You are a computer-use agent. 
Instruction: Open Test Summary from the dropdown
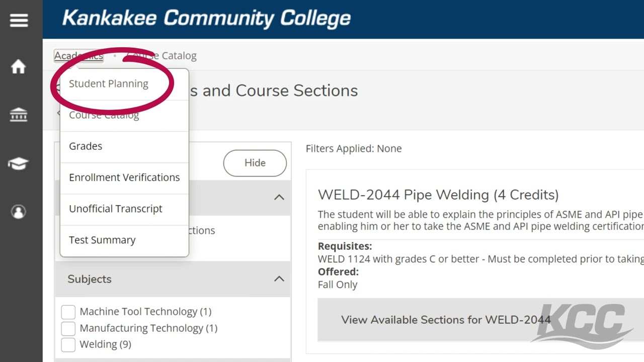(x=102, y=240)
